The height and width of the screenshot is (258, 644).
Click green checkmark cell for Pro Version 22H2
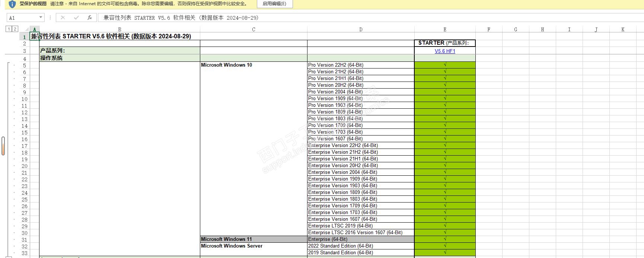tap(445, 65)
